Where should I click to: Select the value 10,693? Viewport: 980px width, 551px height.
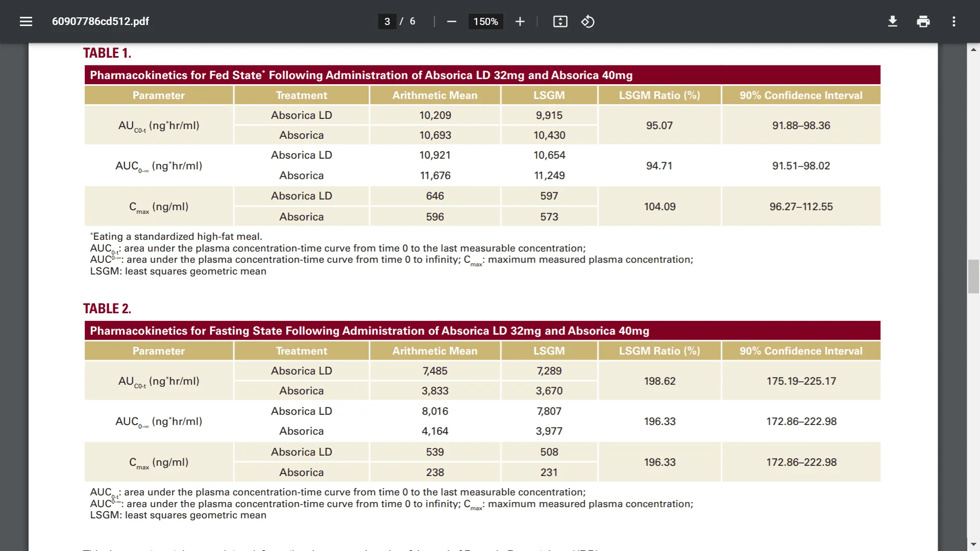click(x=435, y=135)
